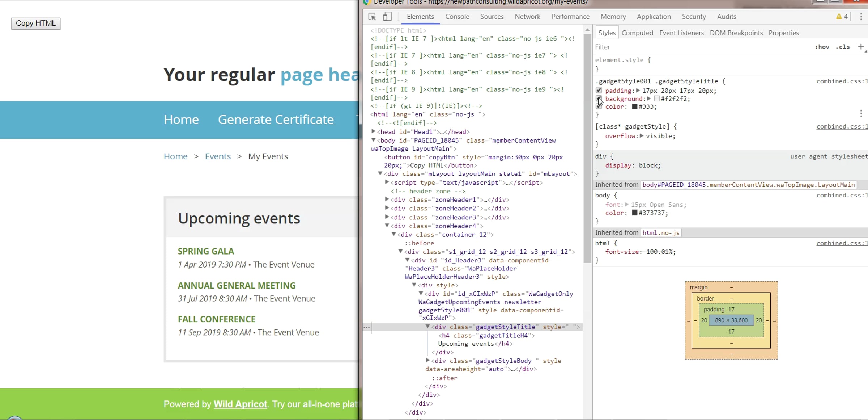This screenshot has height=420, width=868.
Task: Open the Spring Gala event link
Action: point(206,251)
